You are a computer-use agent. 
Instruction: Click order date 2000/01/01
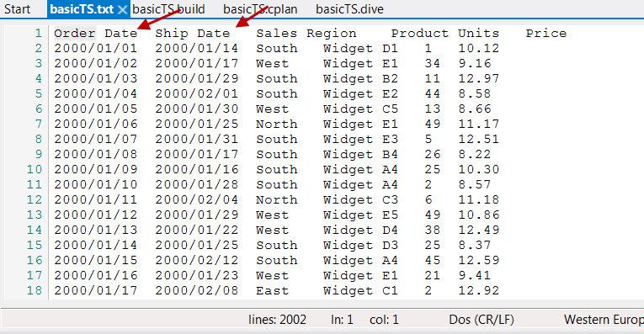96,49
